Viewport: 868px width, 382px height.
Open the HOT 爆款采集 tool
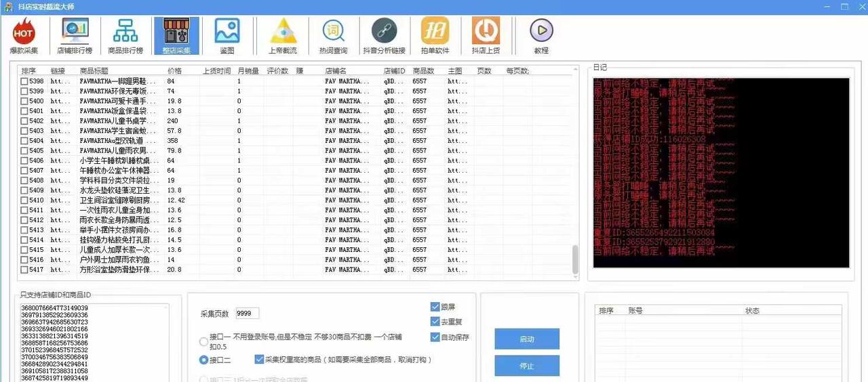point(24,36)
